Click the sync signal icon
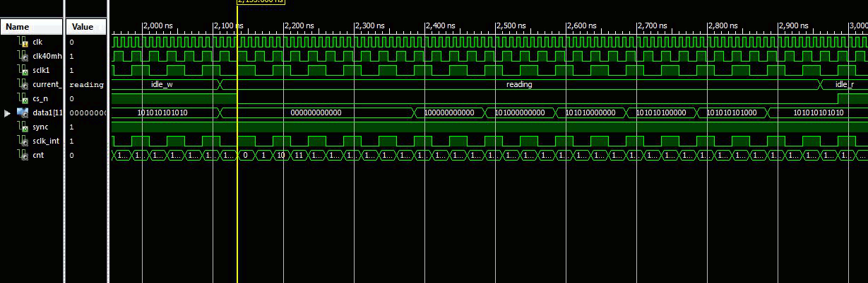 click(23, 127)
